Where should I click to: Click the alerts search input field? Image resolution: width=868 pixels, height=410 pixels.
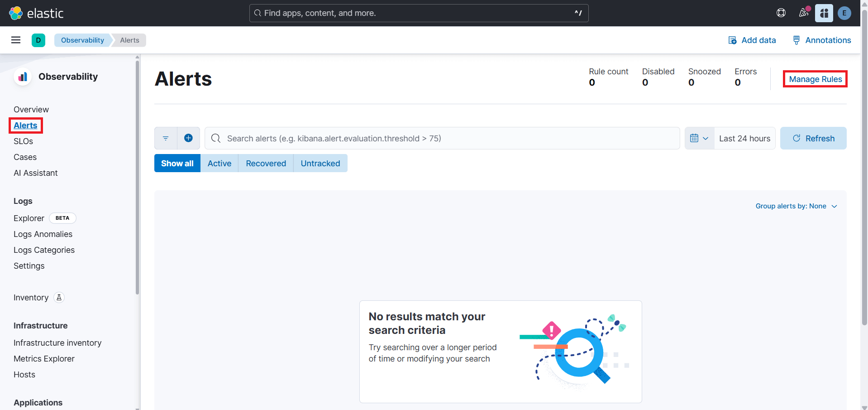pos(407,138)
